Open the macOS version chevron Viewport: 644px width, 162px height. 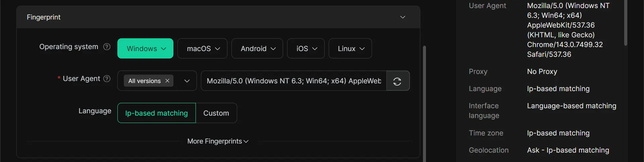[x=218, y=49]
